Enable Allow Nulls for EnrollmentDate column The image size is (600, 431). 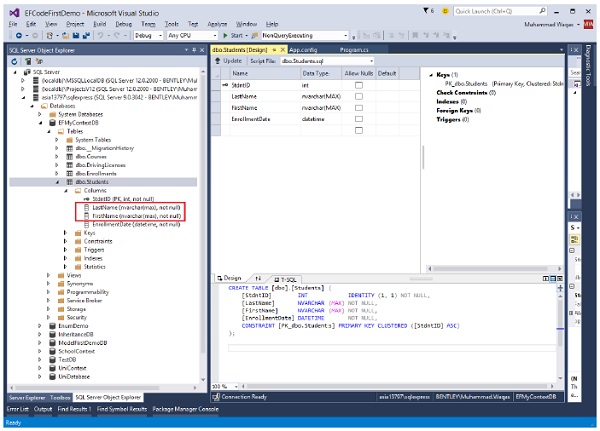[358, 119]
